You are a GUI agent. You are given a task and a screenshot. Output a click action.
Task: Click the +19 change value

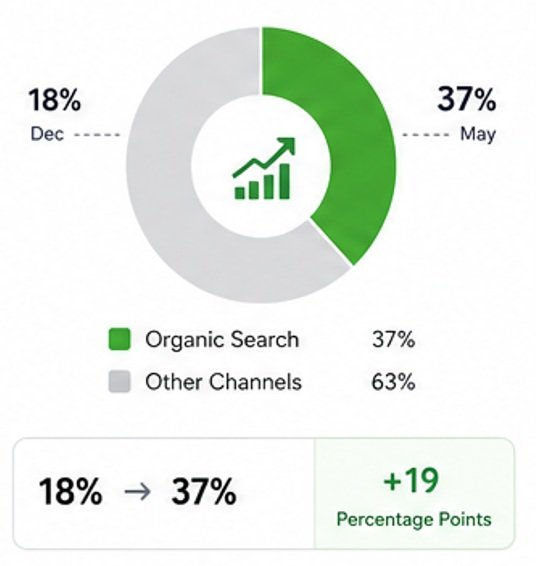point(411,480)
